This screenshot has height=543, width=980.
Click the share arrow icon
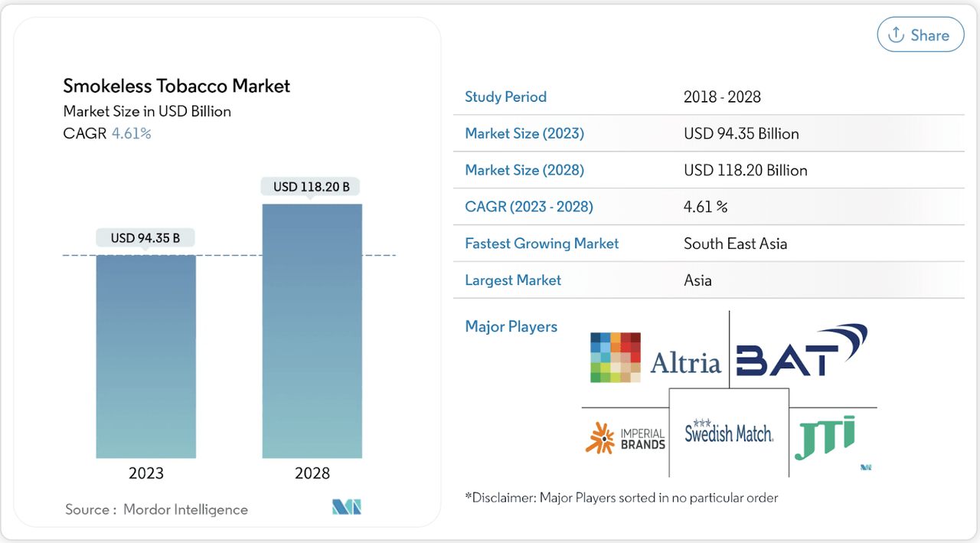[x=896, y=35]
